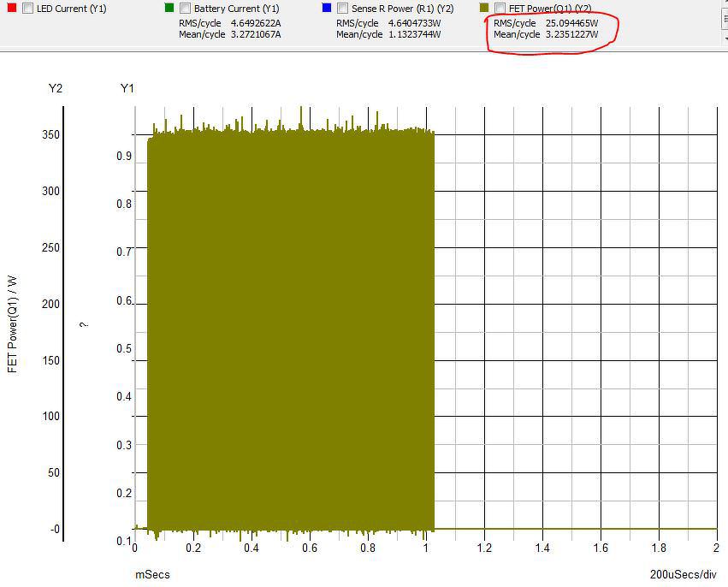This screenshot has width=728, height=587.
Task: Click the 200uSecs/div scale label
Action: click(x=684, y=574)
